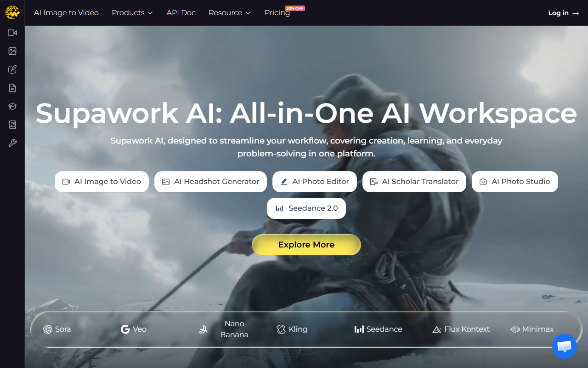Select the AI Image to Video pill button
This screenshot has height=368, width=588.
pos(102,182)
